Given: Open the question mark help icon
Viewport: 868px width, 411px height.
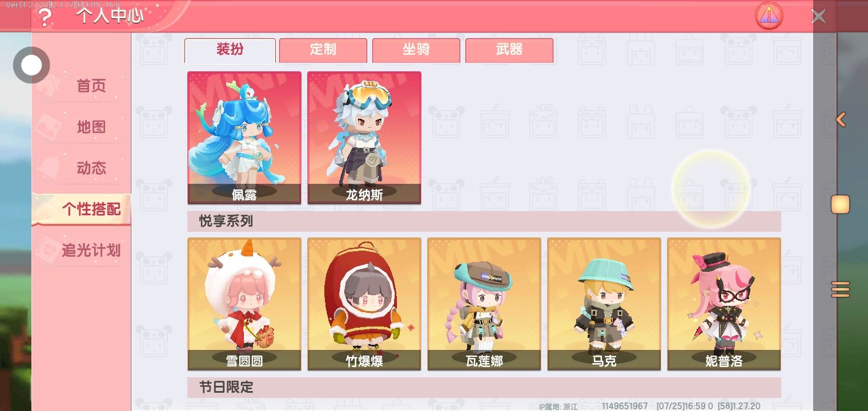Looking at the screenshot, I should [x=44, y=17].
